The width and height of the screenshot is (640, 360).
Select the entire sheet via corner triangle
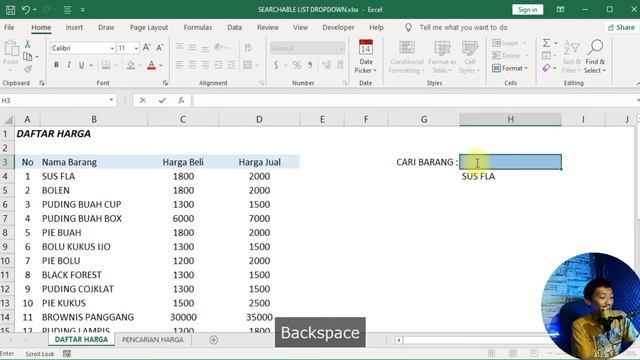[7, 120]
